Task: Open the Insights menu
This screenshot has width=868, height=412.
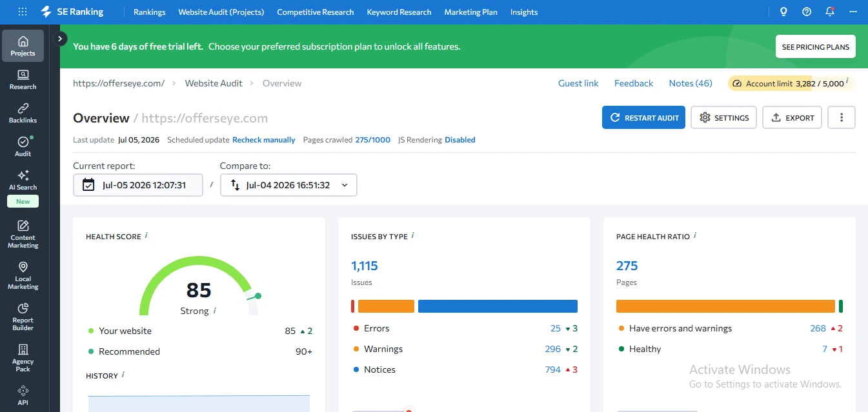Action: pyautogui.click(x=524, y=12)
